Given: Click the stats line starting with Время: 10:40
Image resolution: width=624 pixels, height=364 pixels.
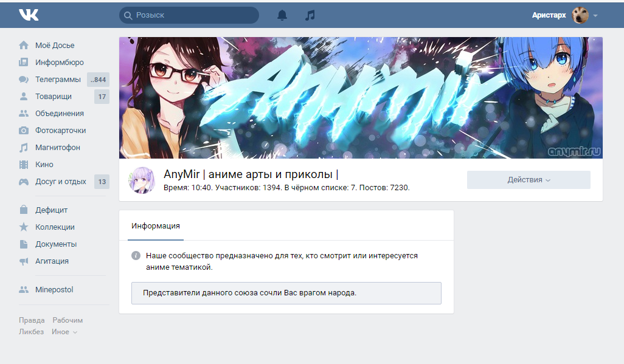Looking at the screenshot, I should point(286,187).
